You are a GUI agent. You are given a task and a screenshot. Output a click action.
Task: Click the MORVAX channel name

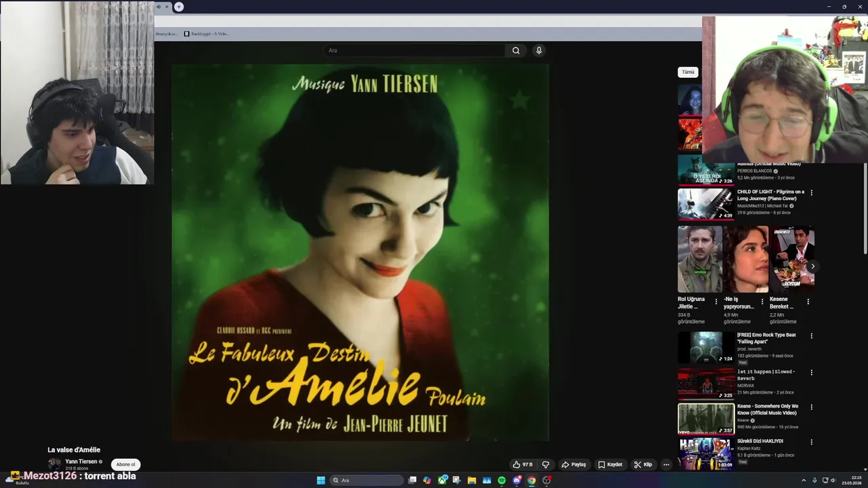tap(745, 386)
